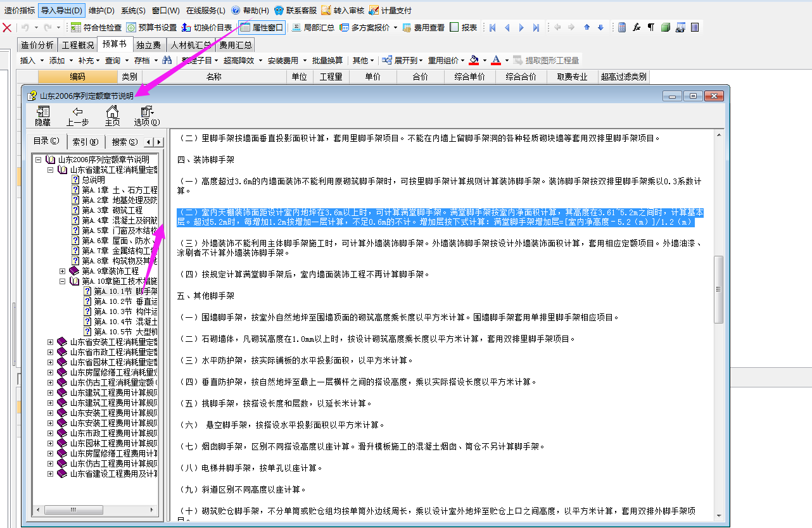Open the 报表 reports

click(x=464, y=27)
